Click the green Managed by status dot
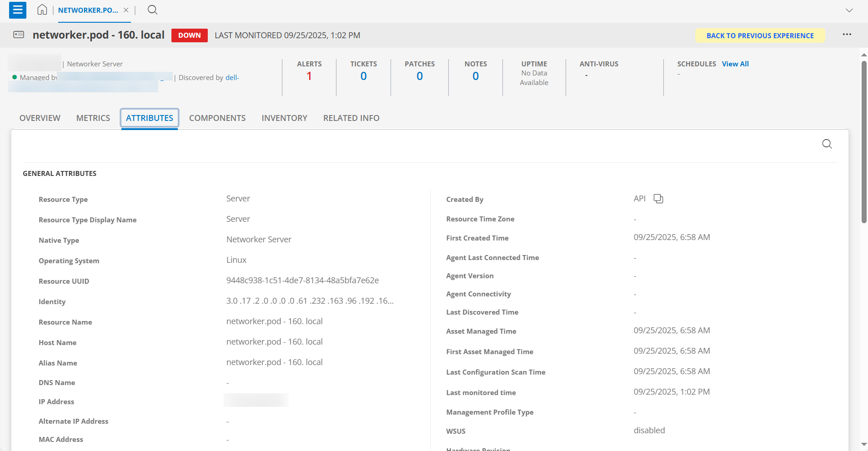 (15, 77)
